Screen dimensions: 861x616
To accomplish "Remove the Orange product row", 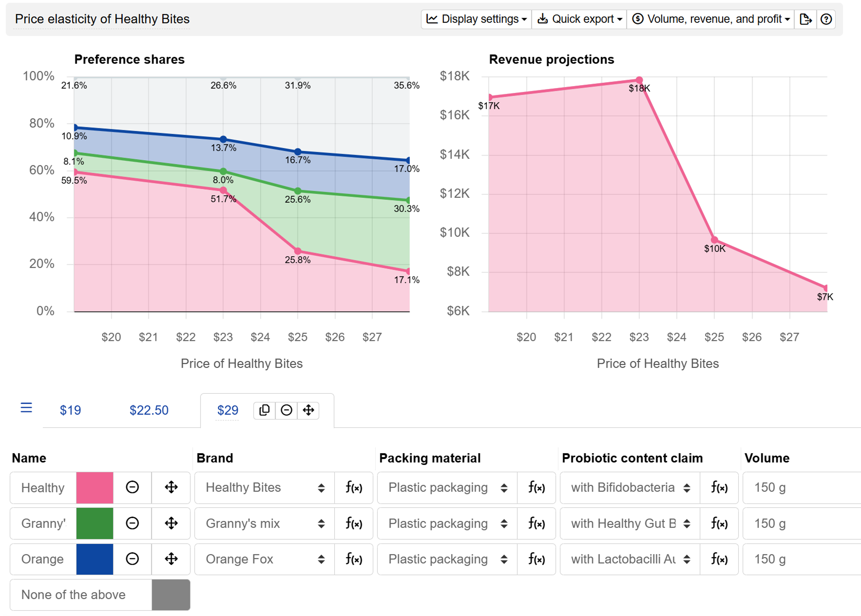I will point(132,559).
